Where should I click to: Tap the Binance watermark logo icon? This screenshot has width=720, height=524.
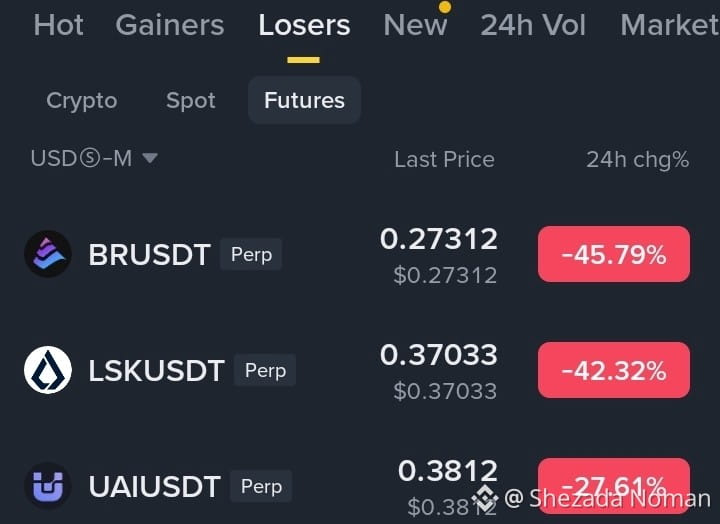[485, 498]
